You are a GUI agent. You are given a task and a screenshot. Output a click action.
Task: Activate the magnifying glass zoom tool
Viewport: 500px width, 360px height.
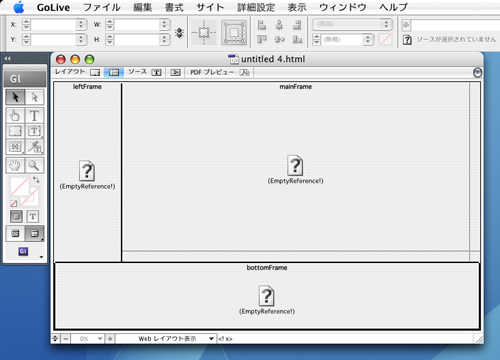coord(34,165)
